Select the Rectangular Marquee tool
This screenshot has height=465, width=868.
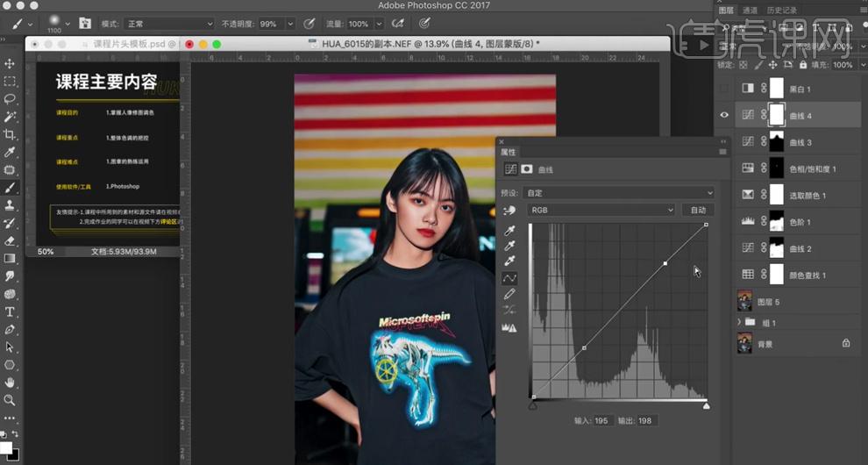click(10, 82)
